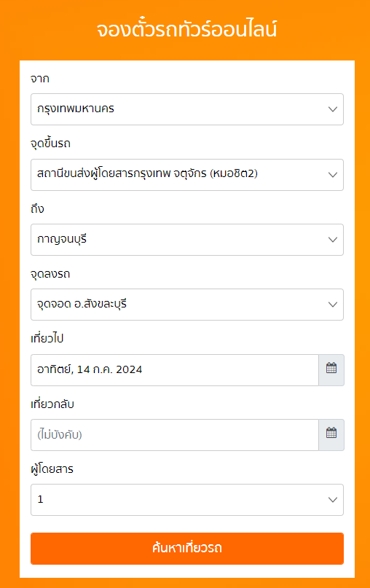The height and width of the screenshot is (588, 370).
Task: Click the จองตั๋วรถทัวร์ออนไลน์ page heading
Action: tap(186, 29)
